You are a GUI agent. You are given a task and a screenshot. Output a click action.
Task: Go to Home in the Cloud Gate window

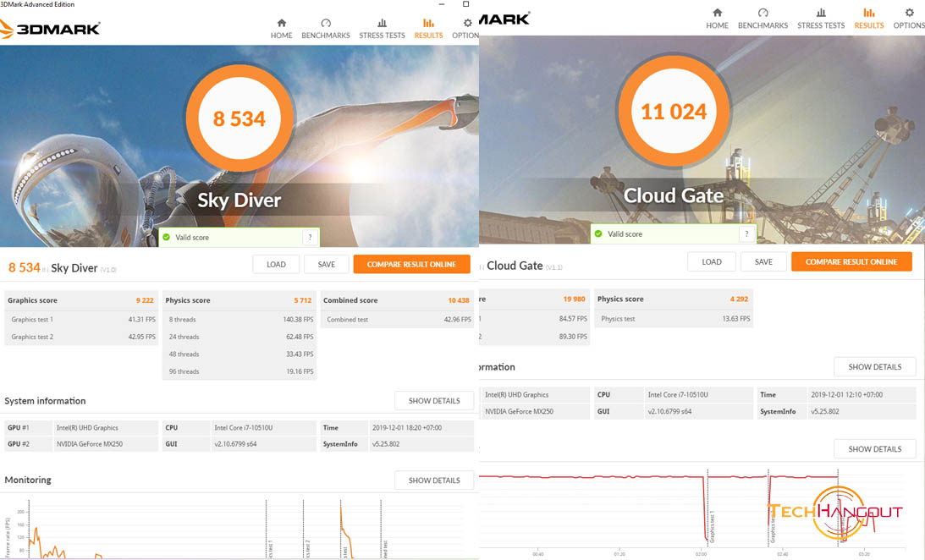coord(717,19)
